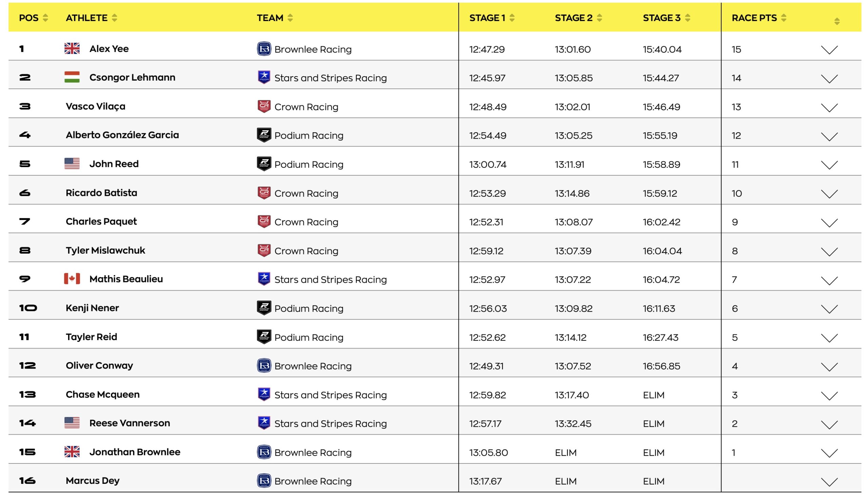The height and width of the screenshot is (496, 868).
Task: Click Alex Yee's British flag icon
Action: tap(72, 49)
